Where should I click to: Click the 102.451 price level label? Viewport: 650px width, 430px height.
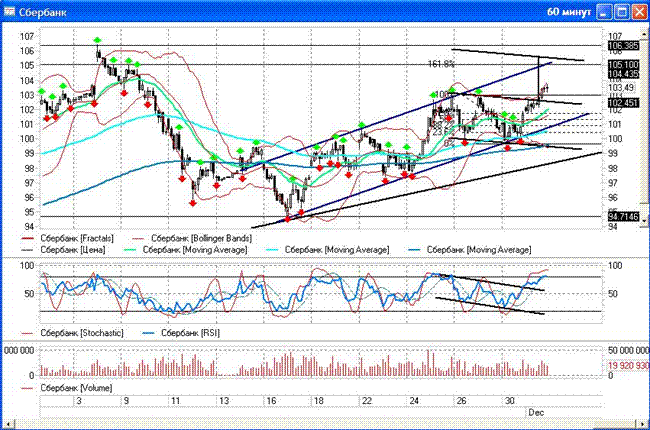pos(623,102)
